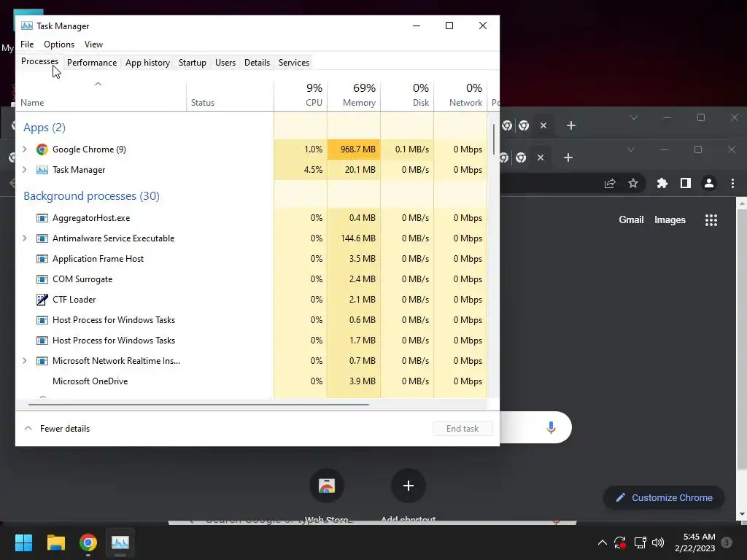The height and width of the screenshot is (560, 747).
Task: Expand the Google Chrome (9) process group
Action: pyautogui.click(x=25, y=149)
